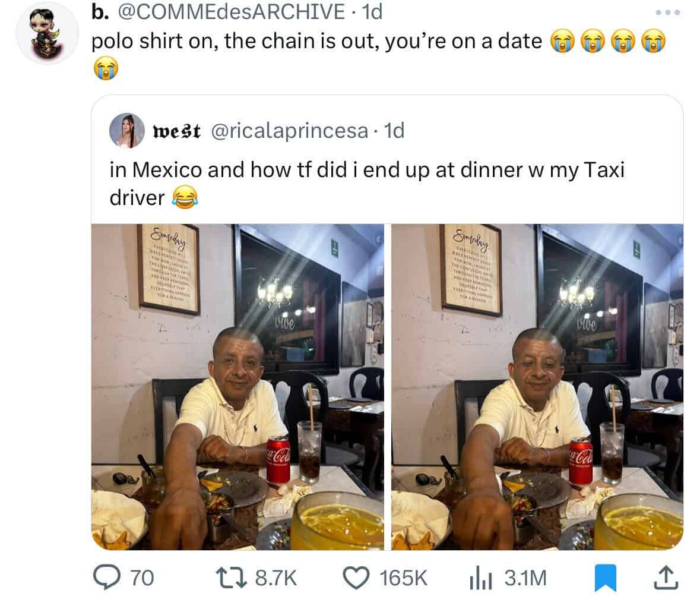Toggle the blue bookmark icon
This screenshot has width=700, height=596.
606,578
